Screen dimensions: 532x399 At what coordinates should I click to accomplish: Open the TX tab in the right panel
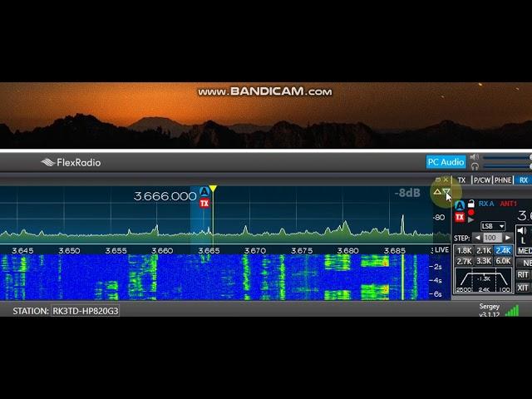click(461, 180)
